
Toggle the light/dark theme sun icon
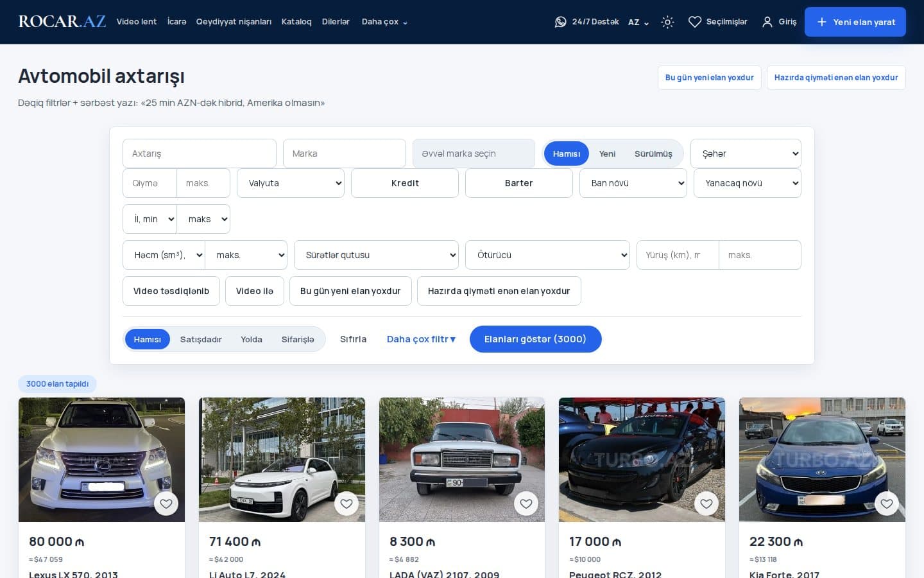pyautogui.click(x=667, y=22)
